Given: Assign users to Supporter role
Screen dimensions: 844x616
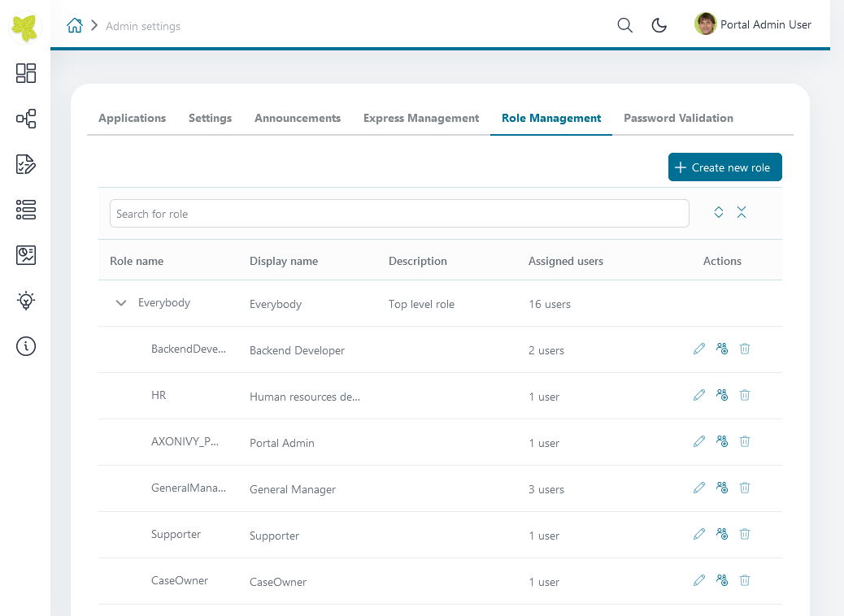Looking at the screenshot, I should pyautogui.click(x=722, y=534).
